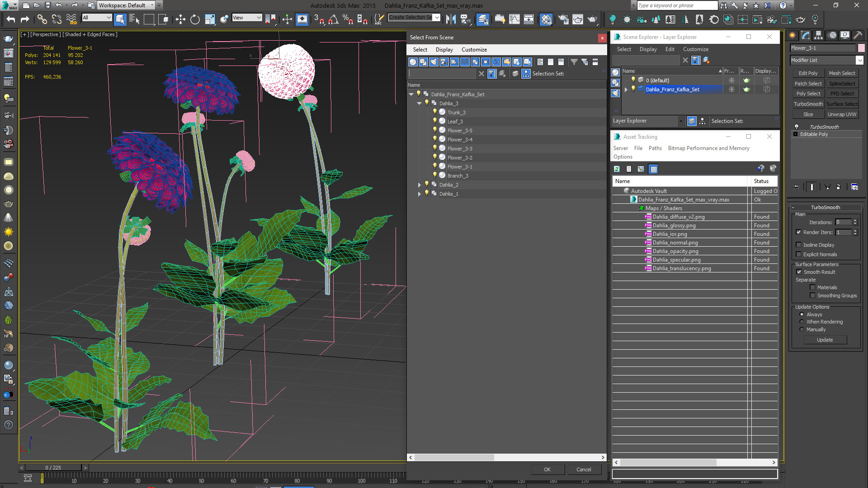
Task: Check Separate by Smoothing Groups checkbox
Action: pyautogui.click(x=812, y=296)
